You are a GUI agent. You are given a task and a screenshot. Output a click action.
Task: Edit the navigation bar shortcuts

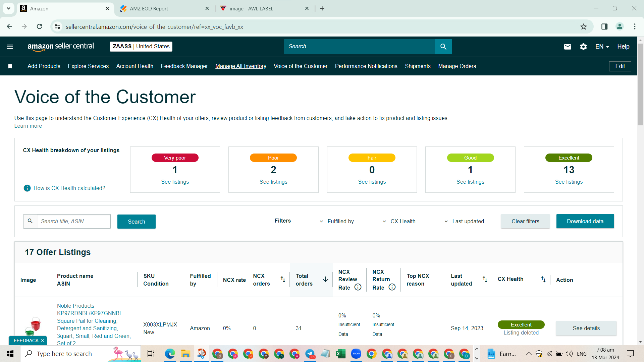(x=620, y=66)
